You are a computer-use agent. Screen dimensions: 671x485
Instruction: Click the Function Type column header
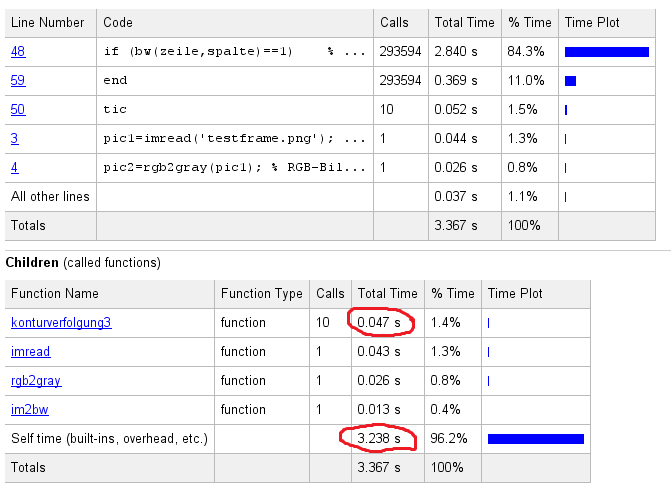coord(261,294)
